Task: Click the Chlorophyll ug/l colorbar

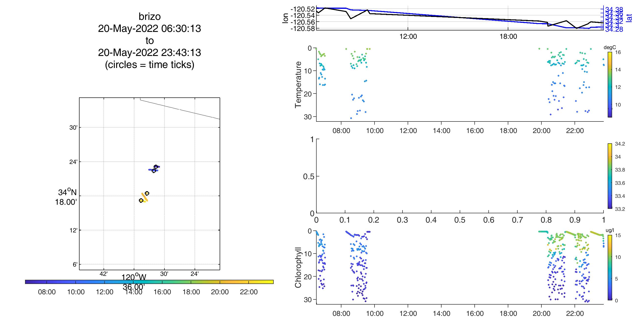Action: pos(610,268)
